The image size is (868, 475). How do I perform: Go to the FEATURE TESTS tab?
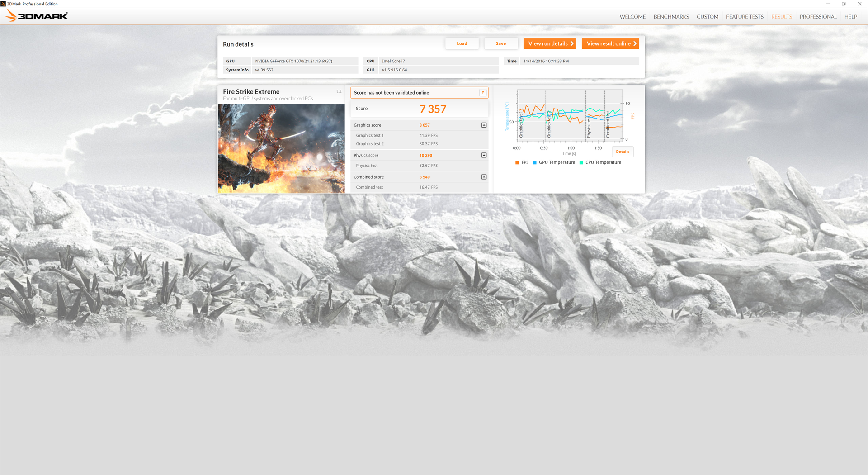(745, 17)
